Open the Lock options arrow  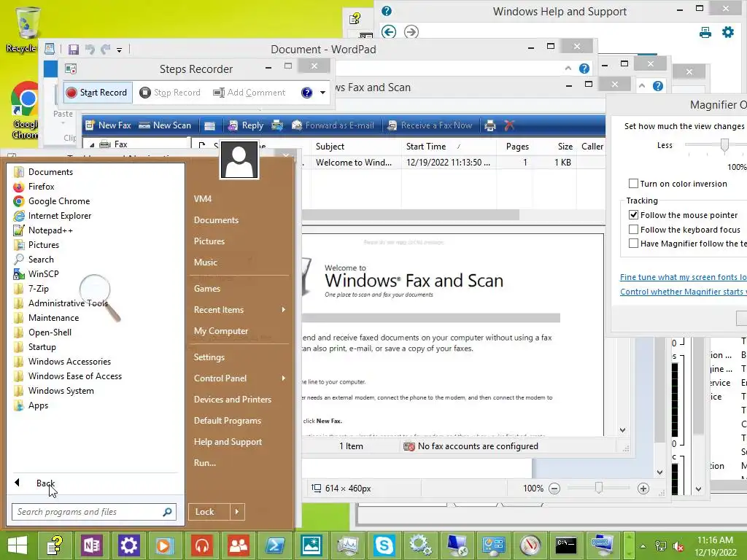(237, 512)
